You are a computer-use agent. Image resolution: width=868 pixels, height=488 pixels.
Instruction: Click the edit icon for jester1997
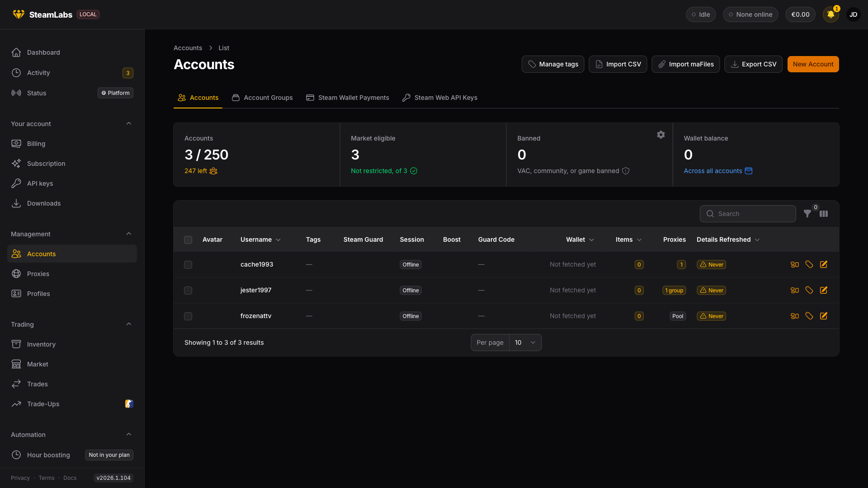(x=824, y=290)
